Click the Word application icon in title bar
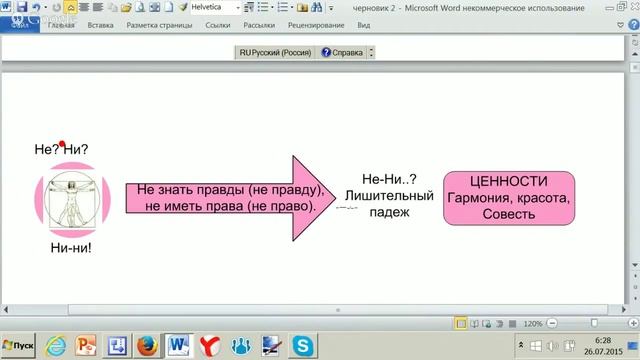The height and width of the screenshot is (360, 640). point(6,6)
